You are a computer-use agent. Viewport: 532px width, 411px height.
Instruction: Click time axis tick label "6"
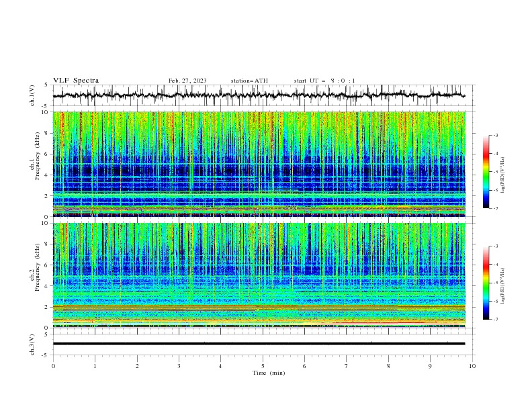(x=304, y=366)
